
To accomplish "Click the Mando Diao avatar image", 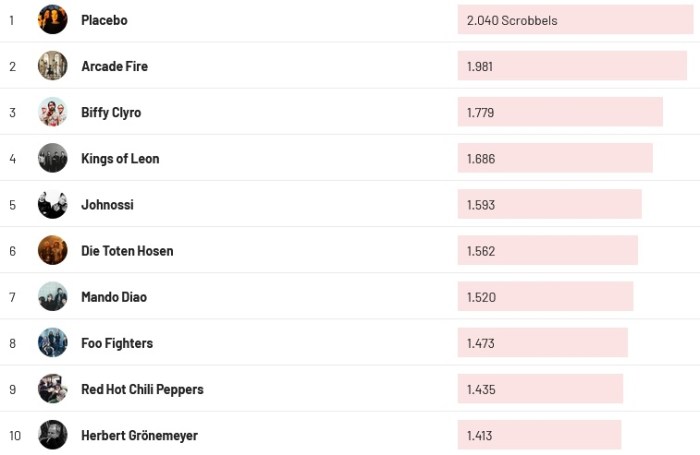I will tap(53, 297).
